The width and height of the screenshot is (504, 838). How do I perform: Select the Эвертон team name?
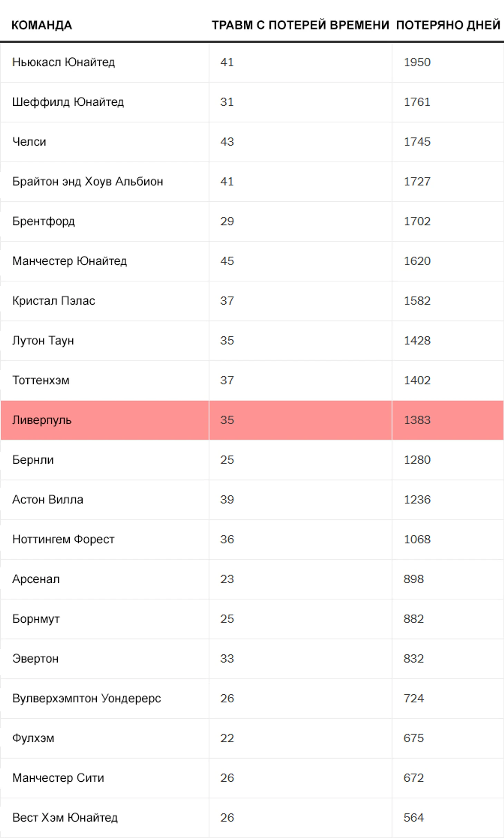pos(35,659)
